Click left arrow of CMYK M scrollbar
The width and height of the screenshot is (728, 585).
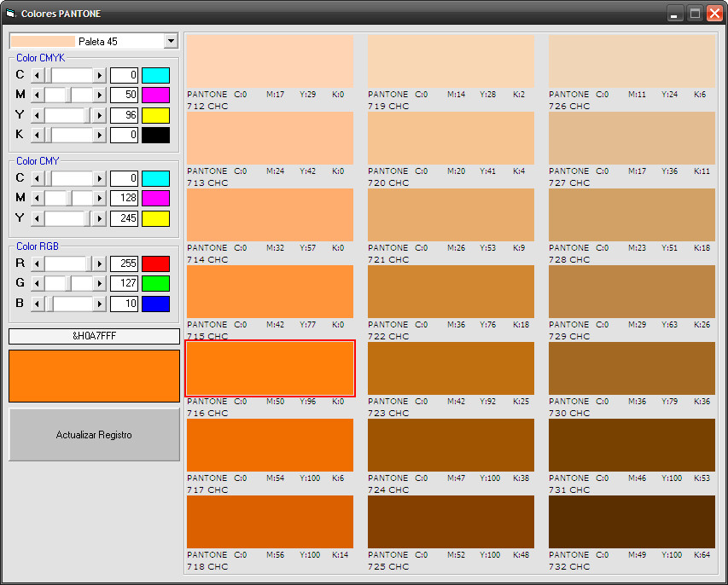coord(38,96)
